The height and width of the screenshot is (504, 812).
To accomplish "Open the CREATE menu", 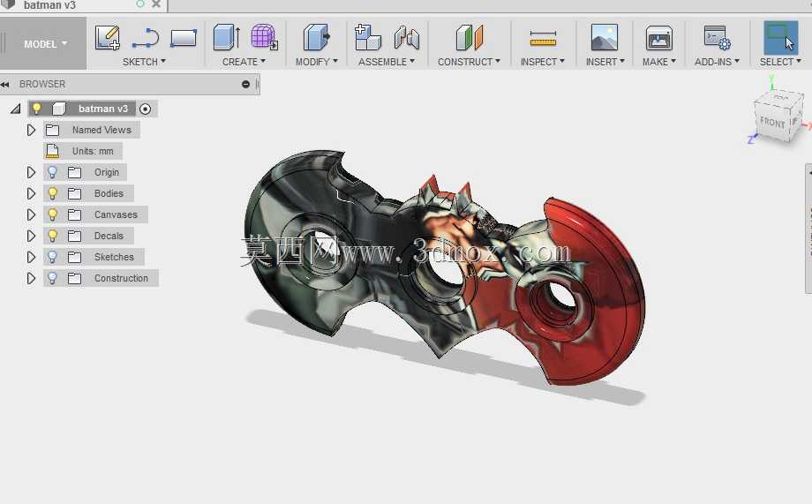I will click(244, 62).
